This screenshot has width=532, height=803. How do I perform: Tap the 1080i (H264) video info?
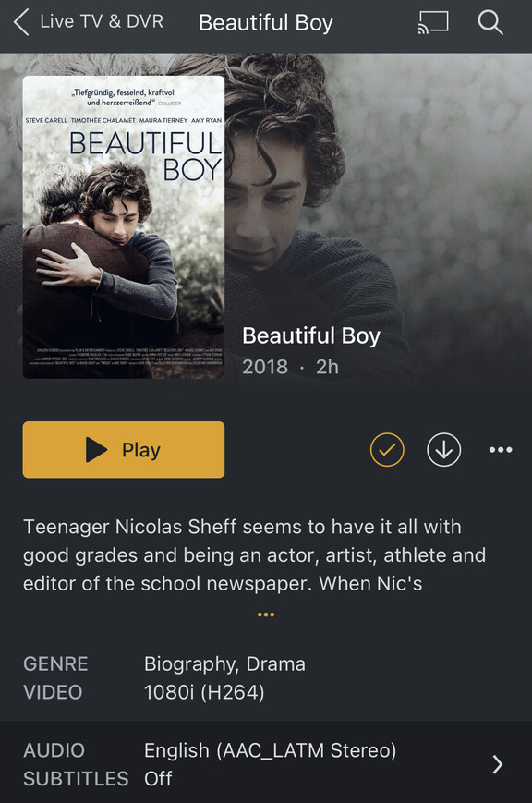pyautogui.click(x=204, y=692)
